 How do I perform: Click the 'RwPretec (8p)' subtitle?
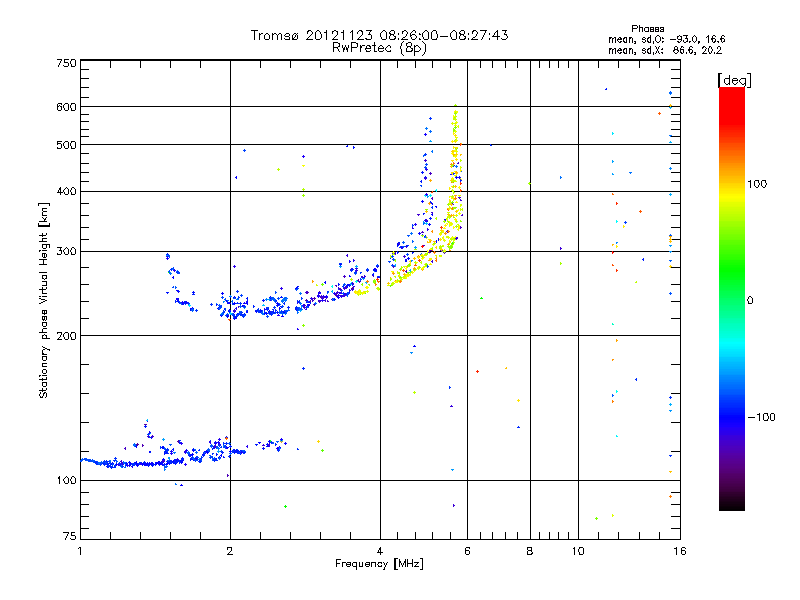click(x=379, y=48)
